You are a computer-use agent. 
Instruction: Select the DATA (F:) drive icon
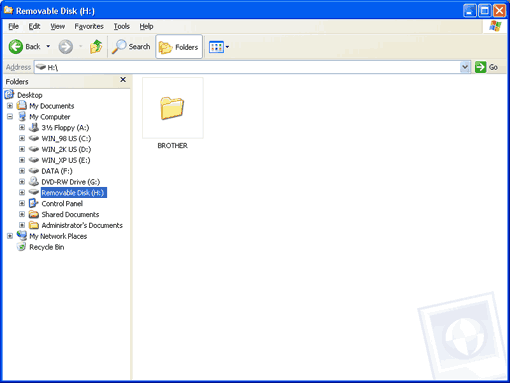[x=34, y=171]
